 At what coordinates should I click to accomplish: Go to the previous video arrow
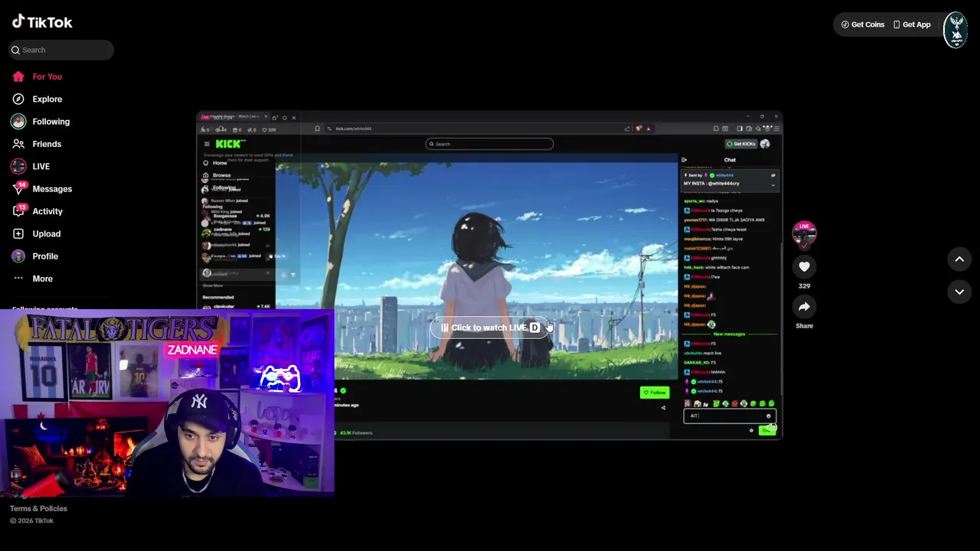[959, 259]
